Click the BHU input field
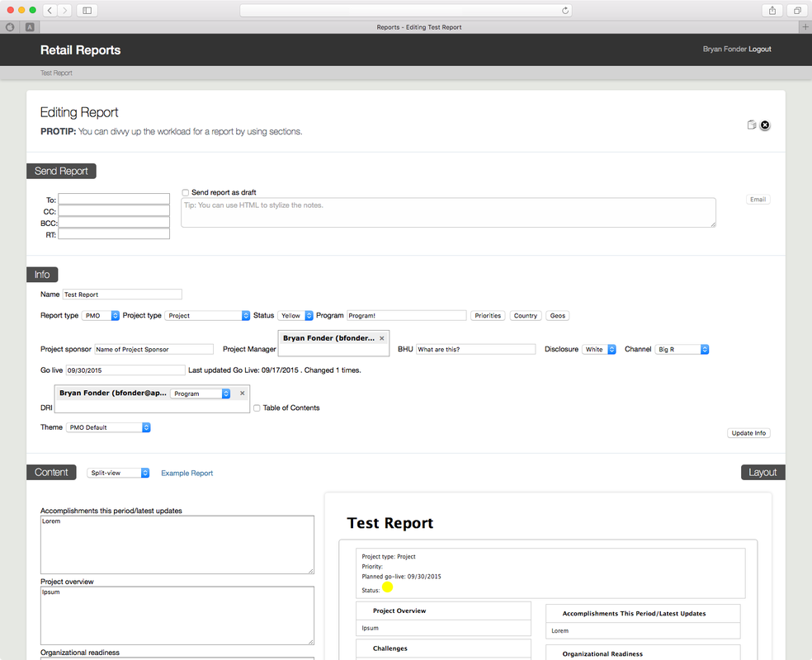This screenshot has width=812, height=660. pos(476,350)
